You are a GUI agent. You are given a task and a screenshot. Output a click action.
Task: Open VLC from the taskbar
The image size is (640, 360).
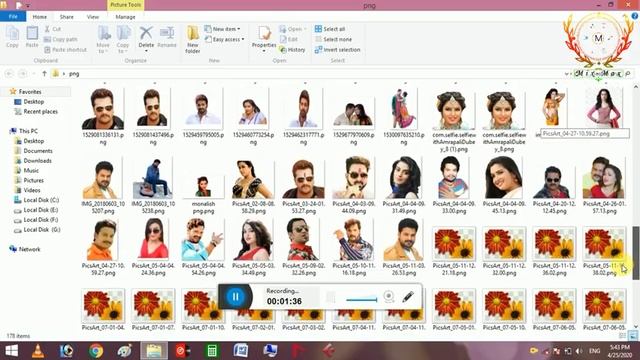coord(38,351)
